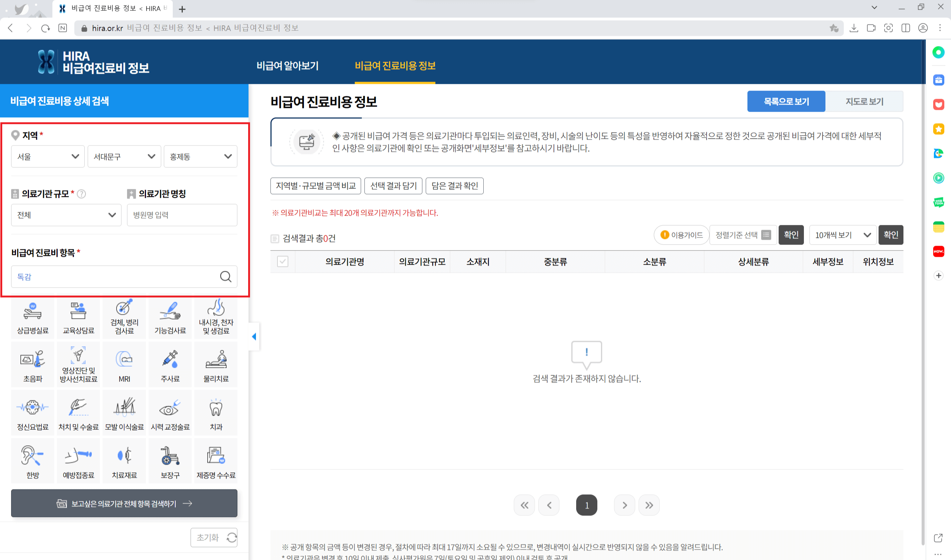Open the 10개씩 보기 results-per-page dropdown
This screenshot has height=560, width=951.
tap(843, 235)
